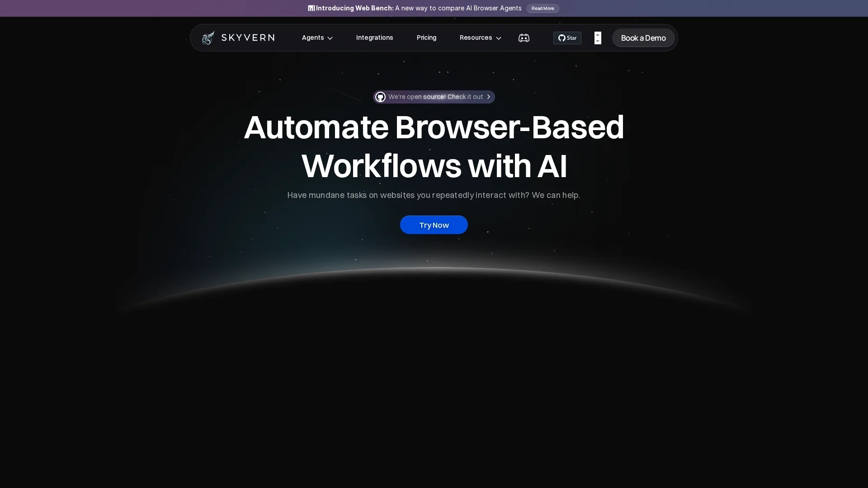This screenshot has height=488, width=868.
Task: Click the "Automate Browser-Based" headline line
Action: 434,127
